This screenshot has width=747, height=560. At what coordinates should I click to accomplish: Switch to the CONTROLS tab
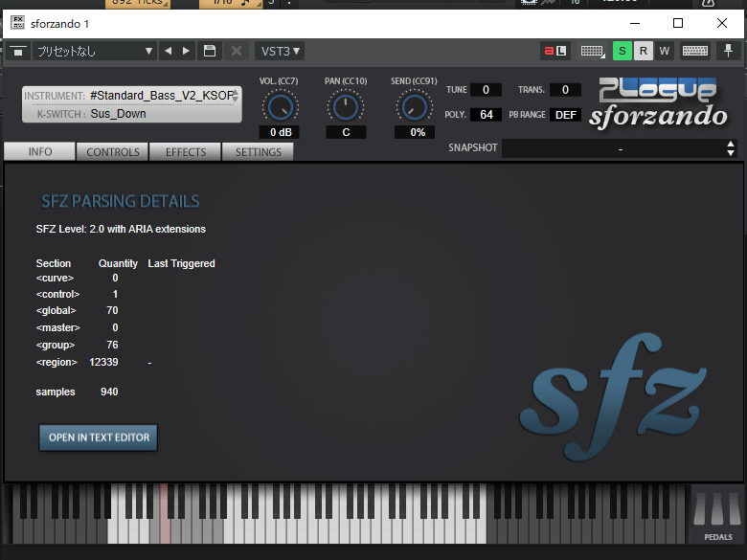(113, 152)
